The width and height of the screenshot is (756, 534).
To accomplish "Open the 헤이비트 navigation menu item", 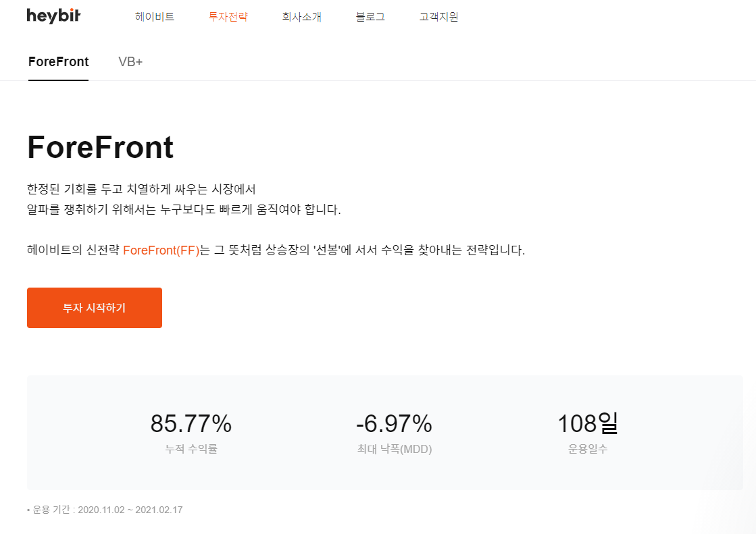I will pos(155,17).
